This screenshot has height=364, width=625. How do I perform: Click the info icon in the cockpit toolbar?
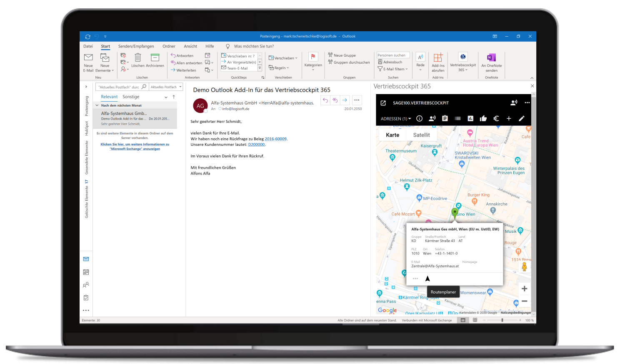[420, 119]
